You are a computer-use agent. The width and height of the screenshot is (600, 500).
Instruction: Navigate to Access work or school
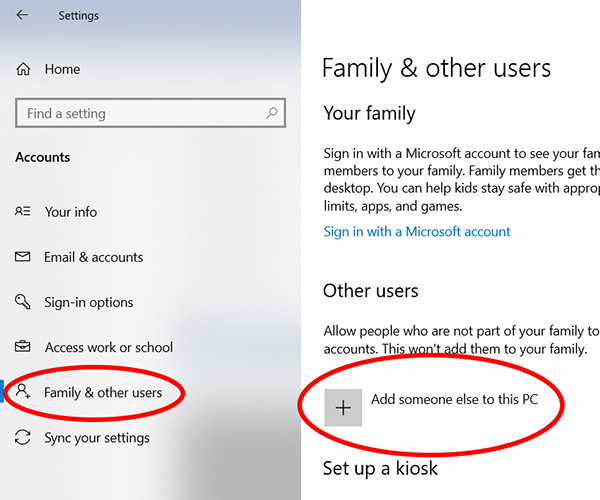click(x=109, y=347)
